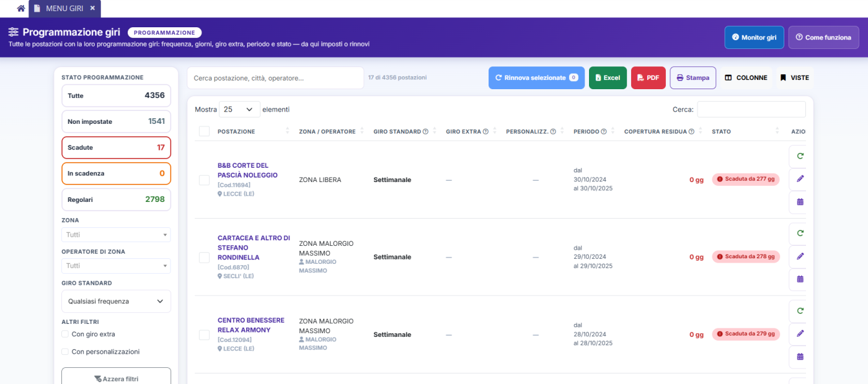The width and height of the screenshot is (868, 384).
Task: Click renew icon for B&B CORTE DEL PASCIÀ
Action: [800, 156]
